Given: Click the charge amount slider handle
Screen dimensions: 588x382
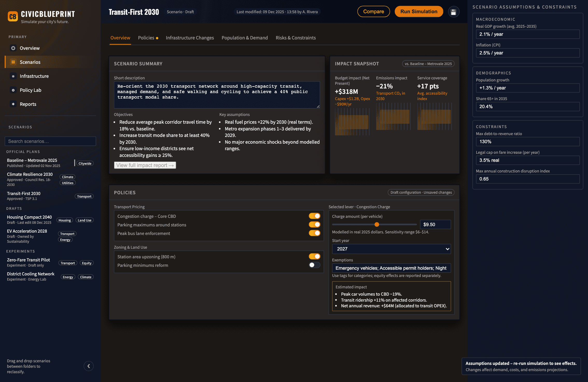Looking at the screenshot, I should 377,225.
